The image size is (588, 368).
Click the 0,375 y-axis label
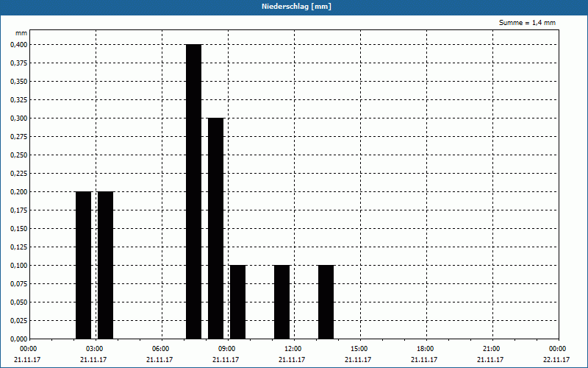19,63
